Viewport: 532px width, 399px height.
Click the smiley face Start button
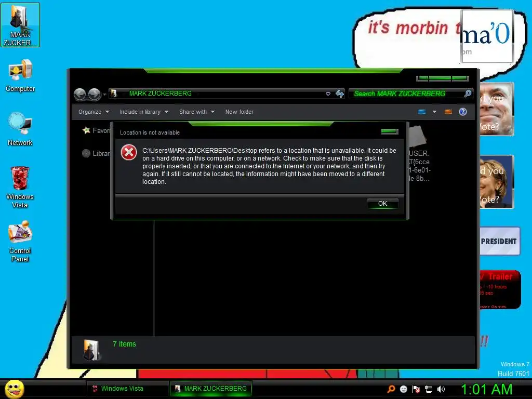pyautogui.click(x=14, y=389)
